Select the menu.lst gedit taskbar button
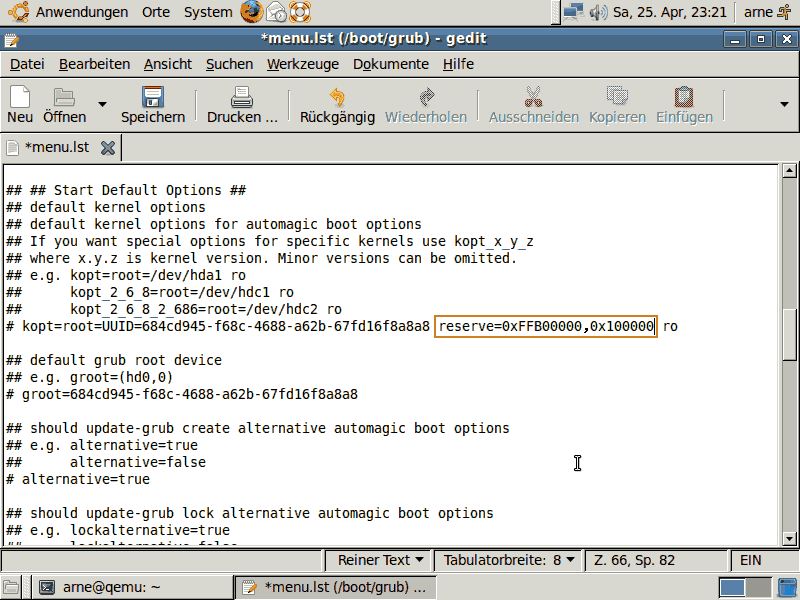800x600 pixels. pos(335,587)
